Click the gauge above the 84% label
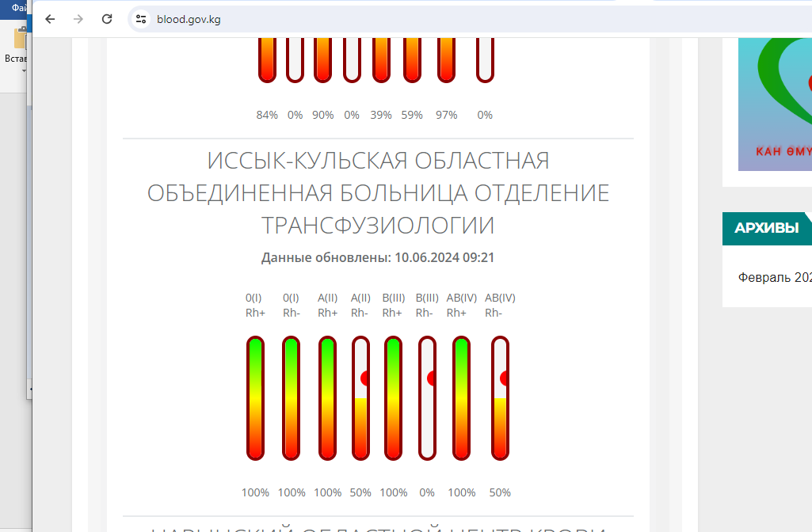 (267, 59)
